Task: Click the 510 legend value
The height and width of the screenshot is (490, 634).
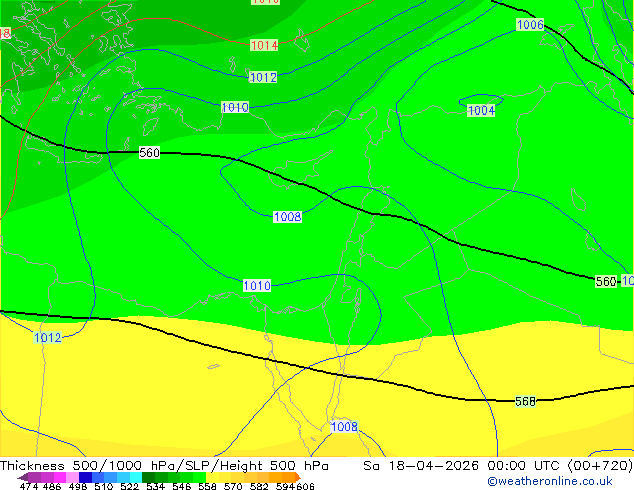Action: tap(104, 486)
